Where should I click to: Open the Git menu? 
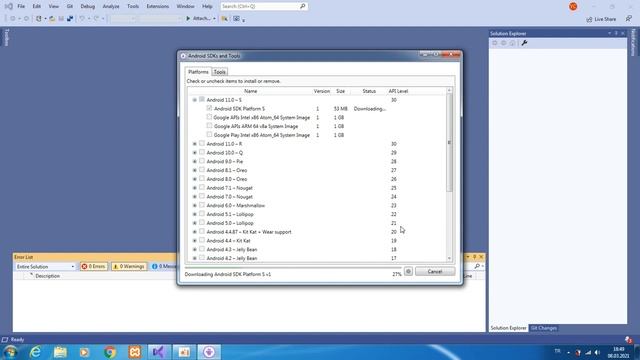point(70,7)
